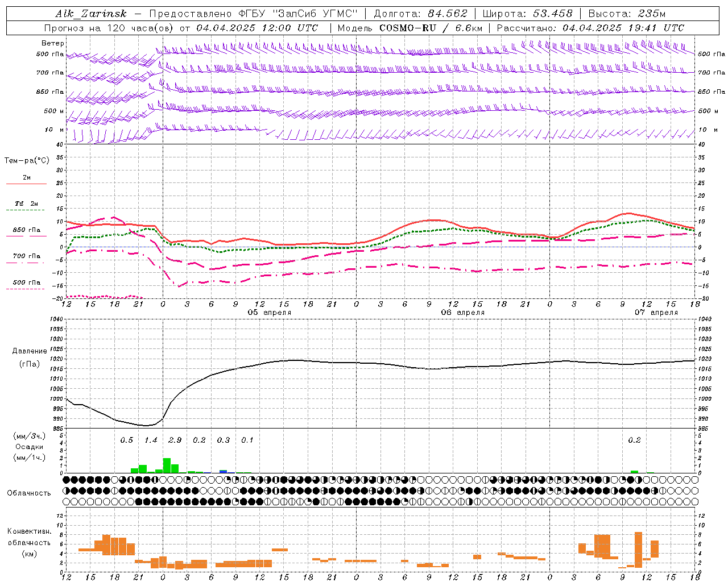Image resolution: width=728 pixels, height=582 pixels.
Task: Click the 2м temperature legend entry
Action: point(27,177)
